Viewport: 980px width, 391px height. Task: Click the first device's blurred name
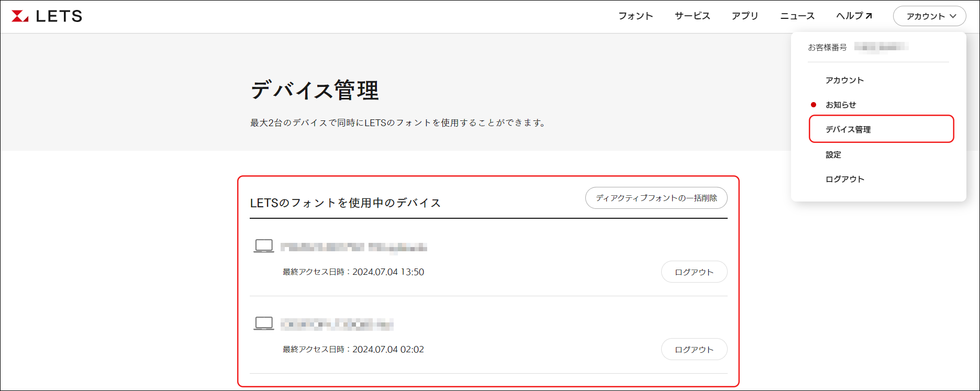pyautogui.click(x=354, y=247)
